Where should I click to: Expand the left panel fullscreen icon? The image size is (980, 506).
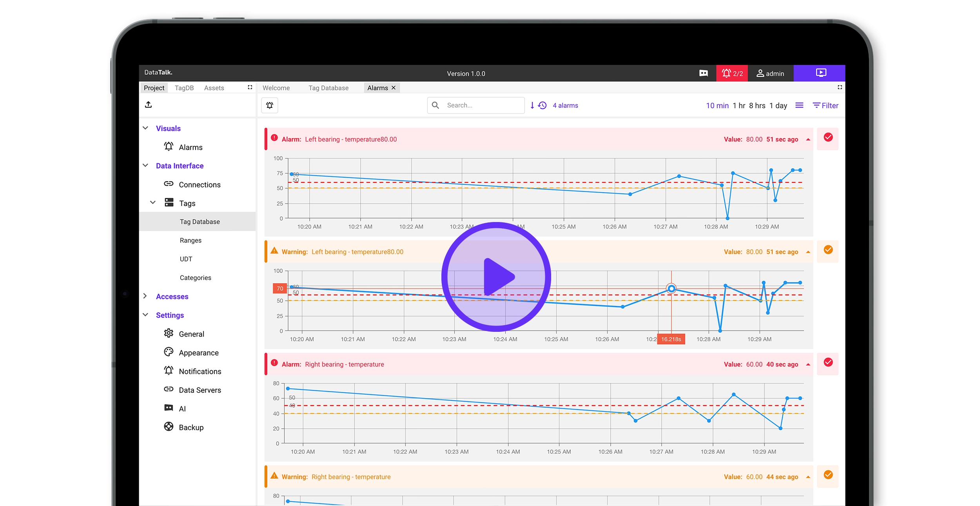(x=250, y=87)
